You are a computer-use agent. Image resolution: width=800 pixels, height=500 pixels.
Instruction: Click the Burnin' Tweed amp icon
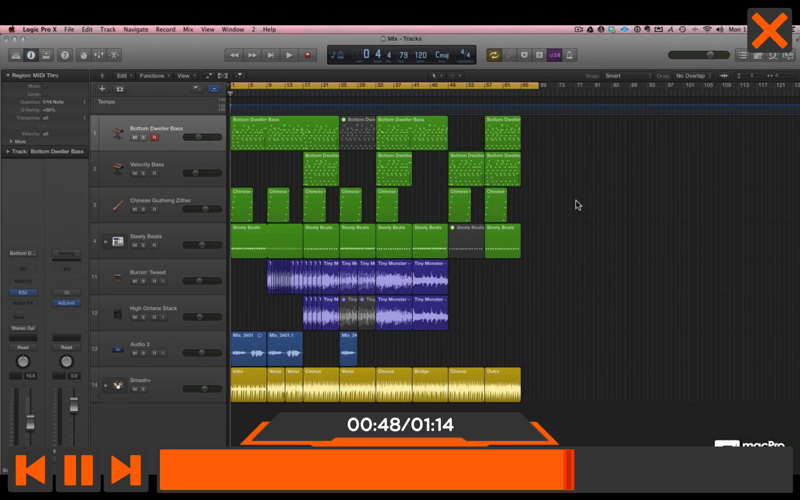click(118, 277)
